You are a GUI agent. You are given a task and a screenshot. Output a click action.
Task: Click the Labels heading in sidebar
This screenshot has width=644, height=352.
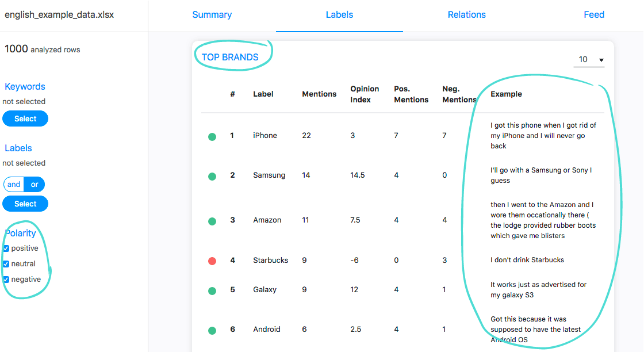click(x=18, y=148)
